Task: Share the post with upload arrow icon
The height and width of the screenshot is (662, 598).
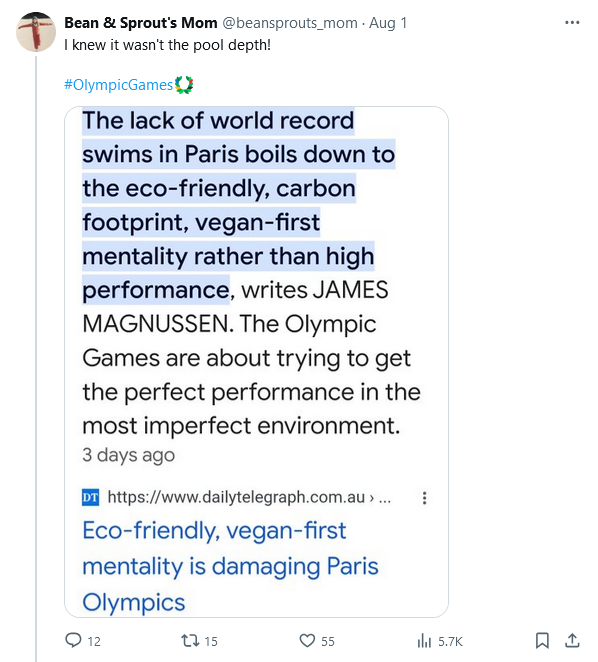Action: pos(572,640)
